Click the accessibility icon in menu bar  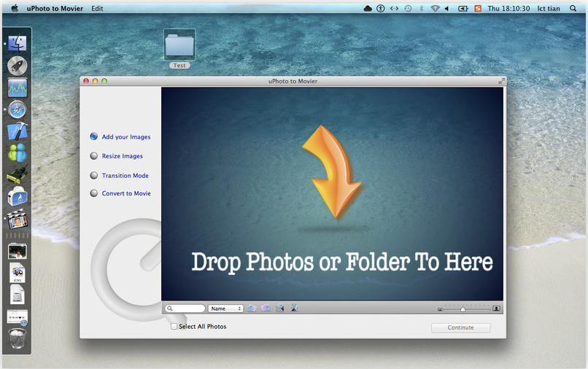pyautogui.click(x=381, y=8)
